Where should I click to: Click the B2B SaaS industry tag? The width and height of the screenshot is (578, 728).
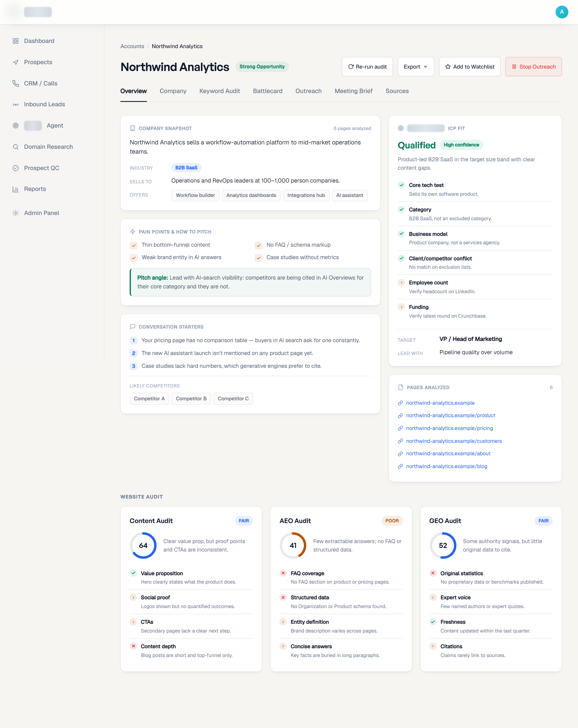186,167
